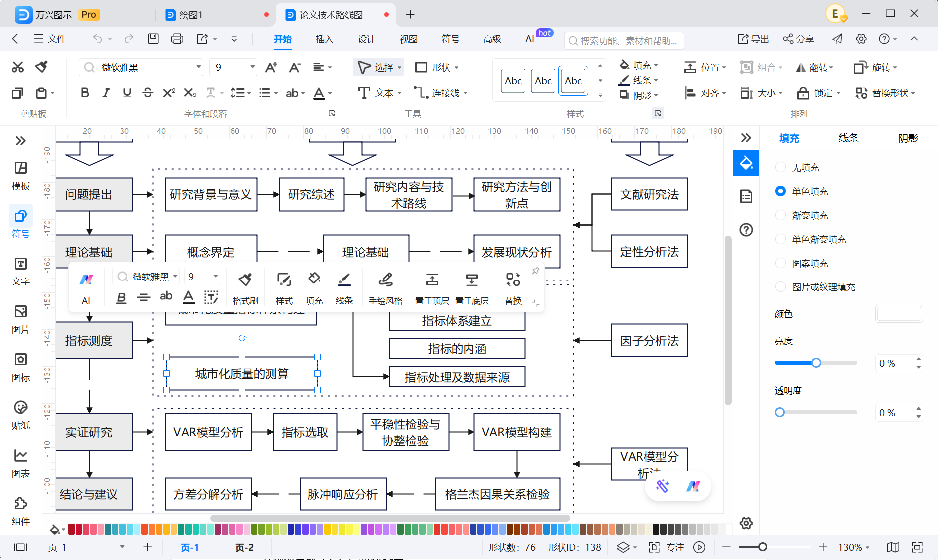Click the settings gear at right panel bottom
This screenshot has width=938, height=560.
coord(746,523)
